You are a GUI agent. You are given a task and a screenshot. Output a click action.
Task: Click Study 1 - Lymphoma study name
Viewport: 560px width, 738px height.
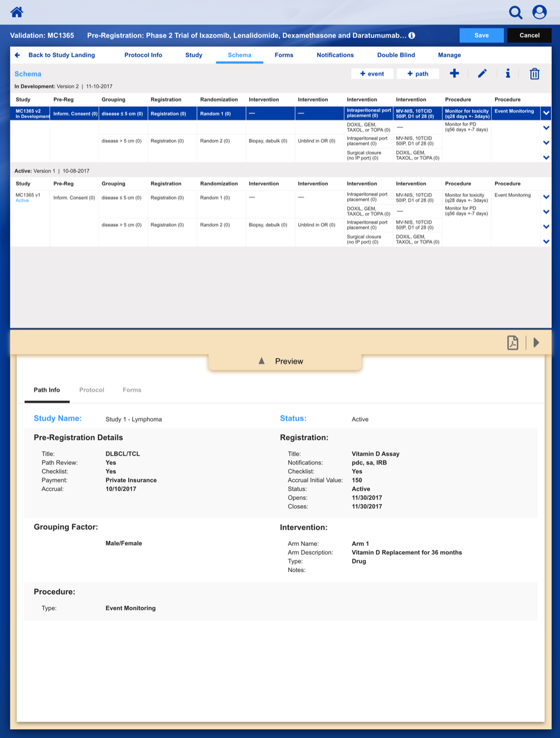134,419
